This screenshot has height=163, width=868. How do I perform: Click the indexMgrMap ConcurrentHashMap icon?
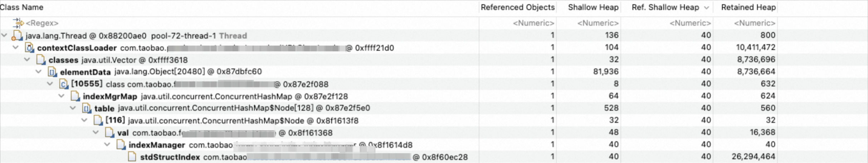(75, 96)
